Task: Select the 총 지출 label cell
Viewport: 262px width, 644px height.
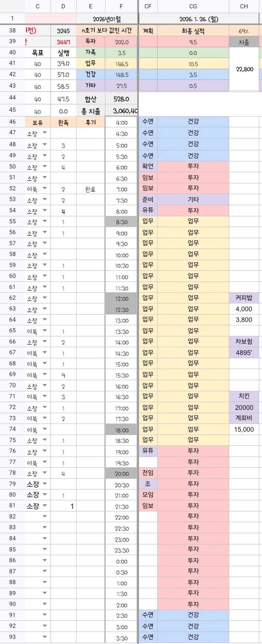Action: tap(91, 111)
